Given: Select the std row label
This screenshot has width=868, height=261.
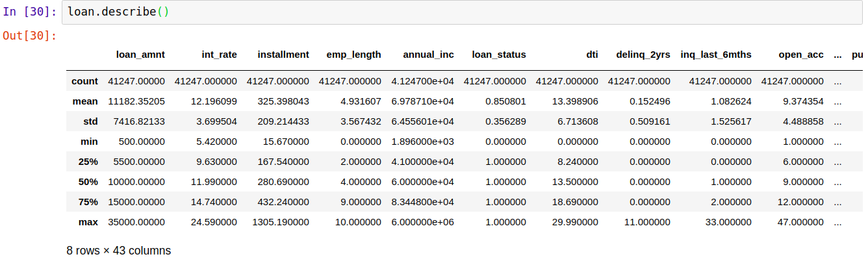Looking at the screenshot, I should (90, 121).
